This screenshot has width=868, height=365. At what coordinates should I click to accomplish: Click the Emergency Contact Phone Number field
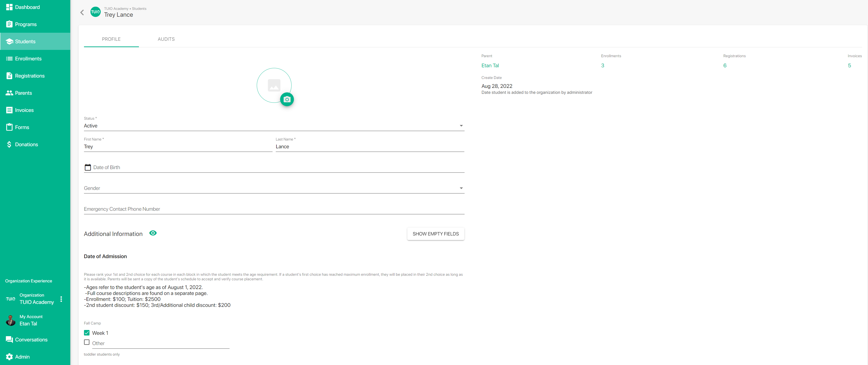click(x=274, y=209)
